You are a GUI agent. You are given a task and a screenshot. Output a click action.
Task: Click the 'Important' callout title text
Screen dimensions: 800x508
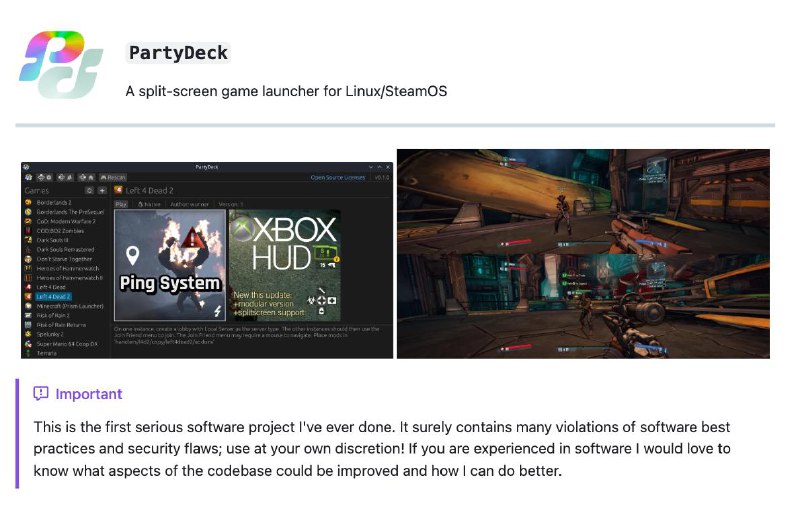pos(89,394)
